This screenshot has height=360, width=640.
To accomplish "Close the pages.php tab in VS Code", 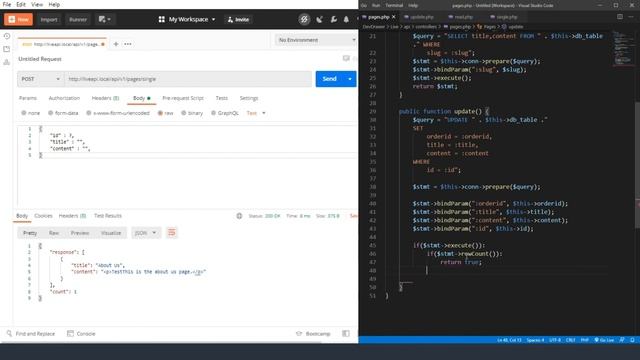I will (x=393, y=17).
